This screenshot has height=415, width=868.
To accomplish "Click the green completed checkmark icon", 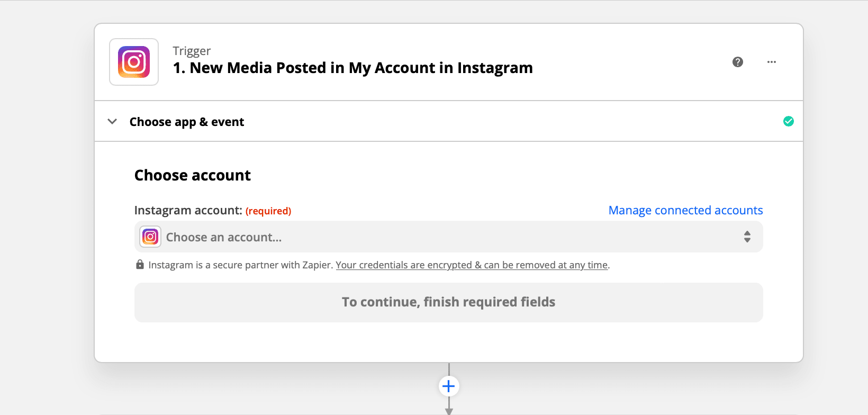I will pos(789,121).
